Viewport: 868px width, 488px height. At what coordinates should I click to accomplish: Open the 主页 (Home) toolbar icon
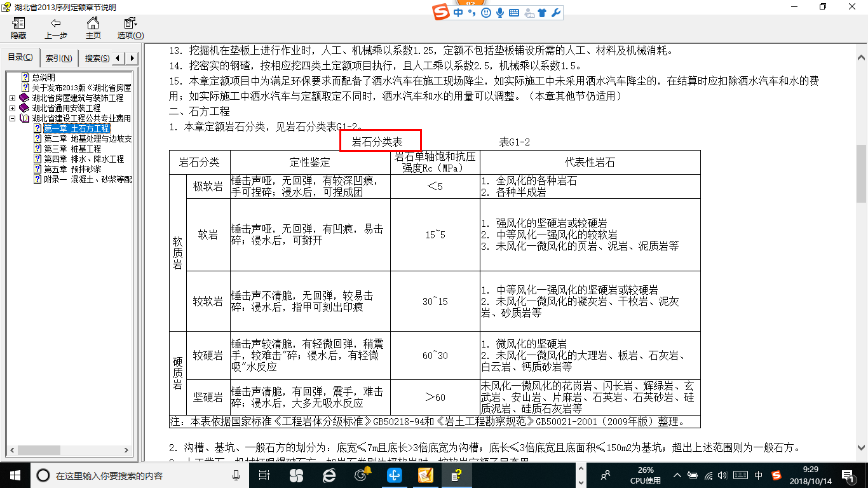click(x=93, y=28)
